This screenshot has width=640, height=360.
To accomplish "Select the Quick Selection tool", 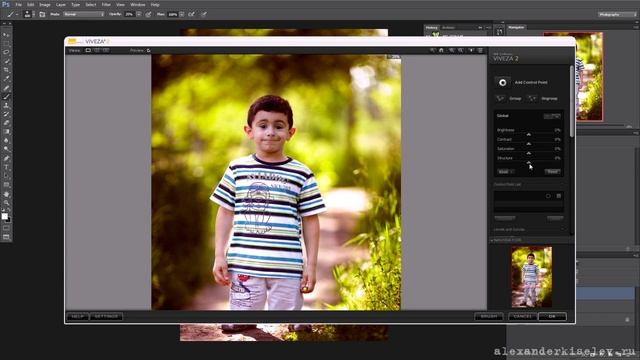I will 6,61.
